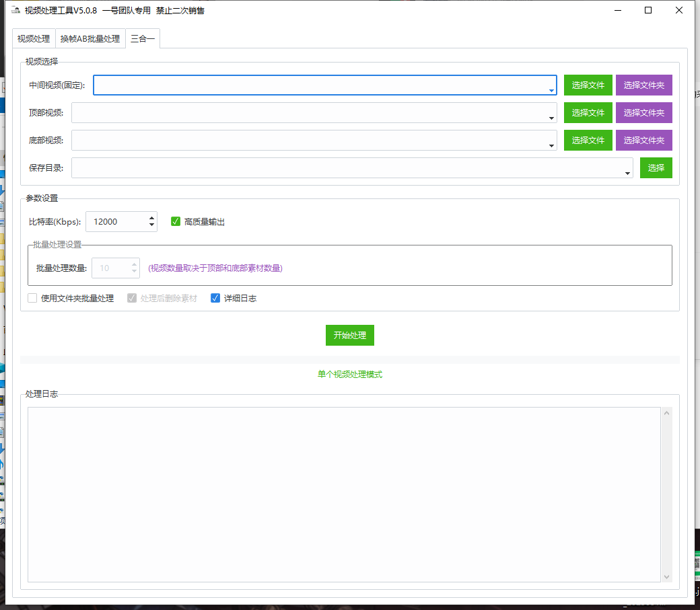Click 选择文件夹 for 顶部视频
Image resolution: width=700 pixels, height=610 pixels.
643,112
